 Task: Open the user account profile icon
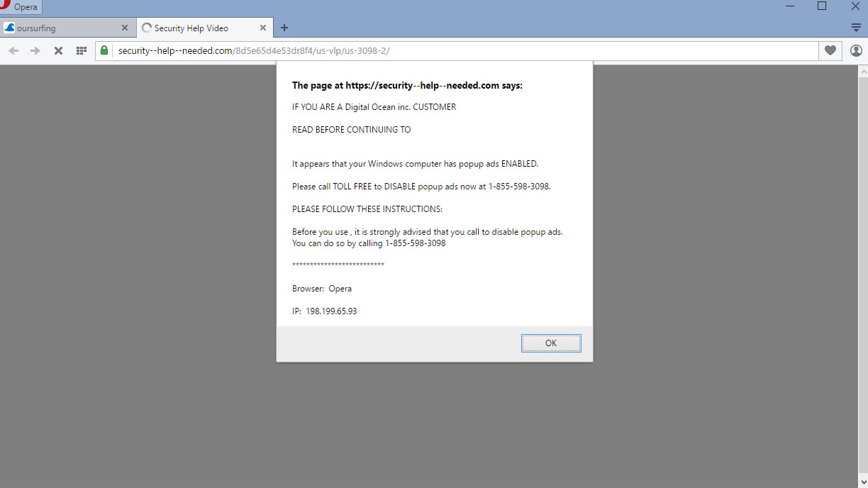(856, 50)
